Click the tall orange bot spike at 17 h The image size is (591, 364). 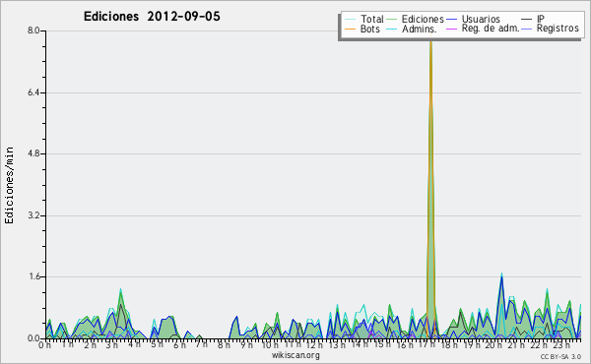430,188
